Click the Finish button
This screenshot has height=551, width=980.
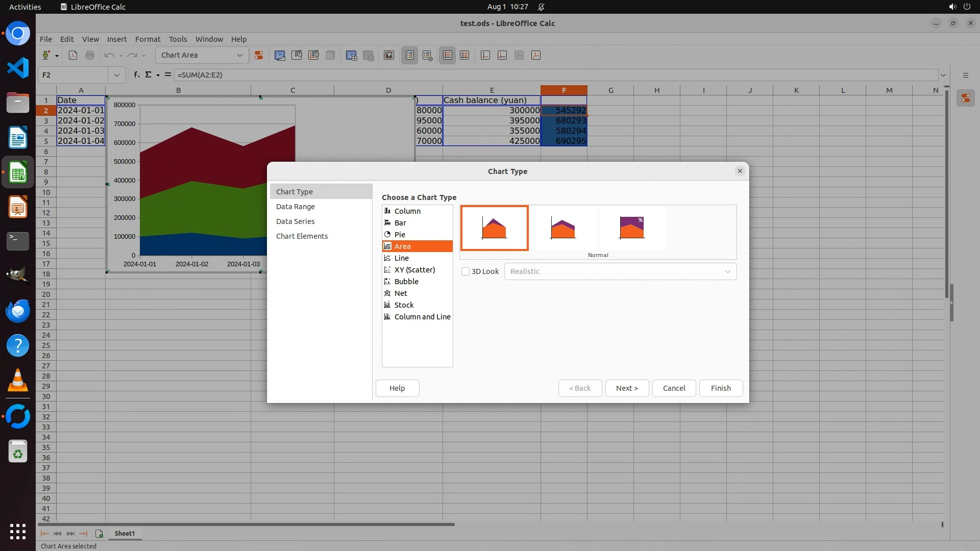[x=720, y=388]
